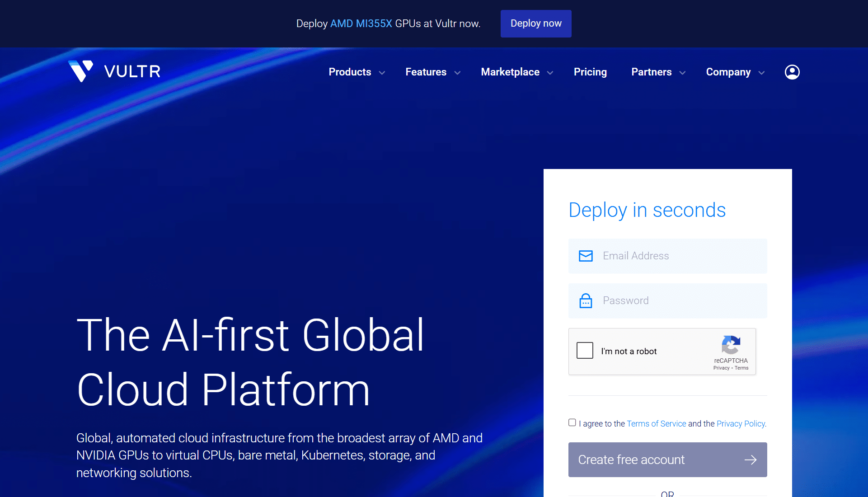Click the reCAPTCHA logo icon
Screen dimensions: 868x497
731,345
